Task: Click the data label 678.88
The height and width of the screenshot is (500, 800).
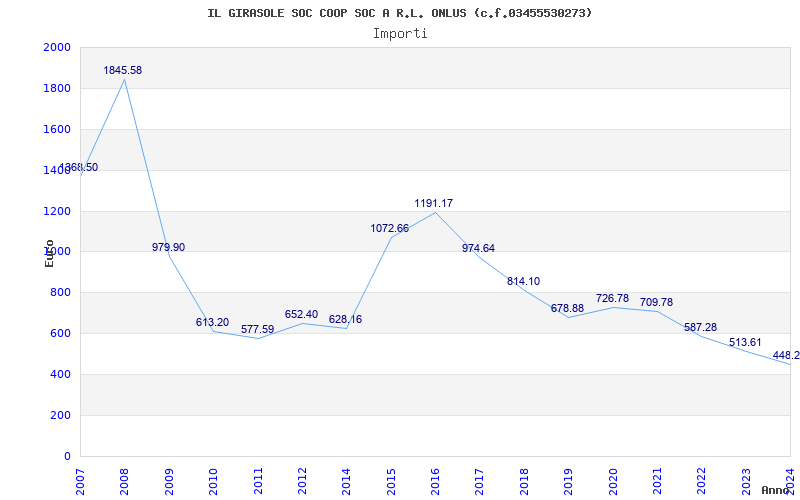Action: [x=567, y=309]
